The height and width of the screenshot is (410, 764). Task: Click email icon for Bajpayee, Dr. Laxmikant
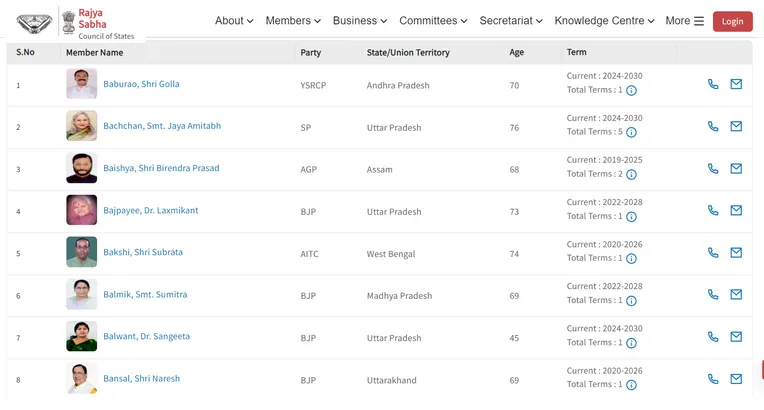736,210
